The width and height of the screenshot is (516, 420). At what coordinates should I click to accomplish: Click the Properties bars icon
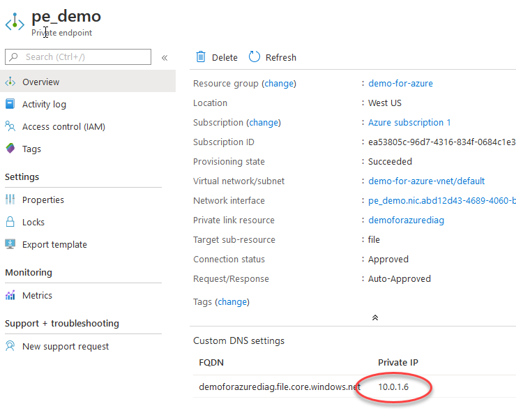pyautogui.click(x=10, y=200)
